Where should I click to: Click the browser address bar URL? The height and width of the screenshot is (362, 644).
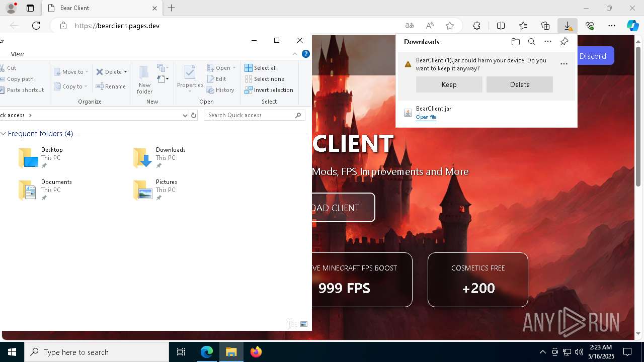[117, 26]
